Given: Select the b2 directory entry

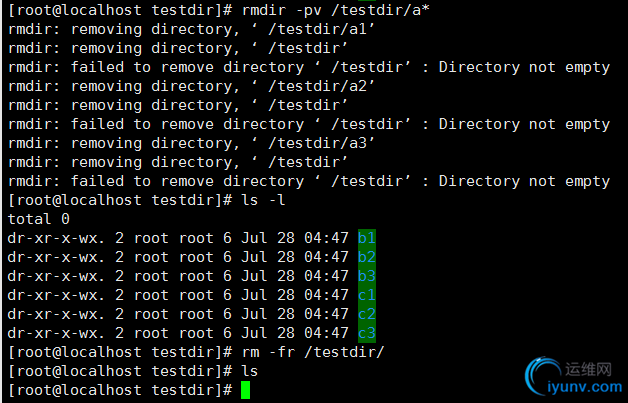Looking at the screenshot, I should 366,257.
